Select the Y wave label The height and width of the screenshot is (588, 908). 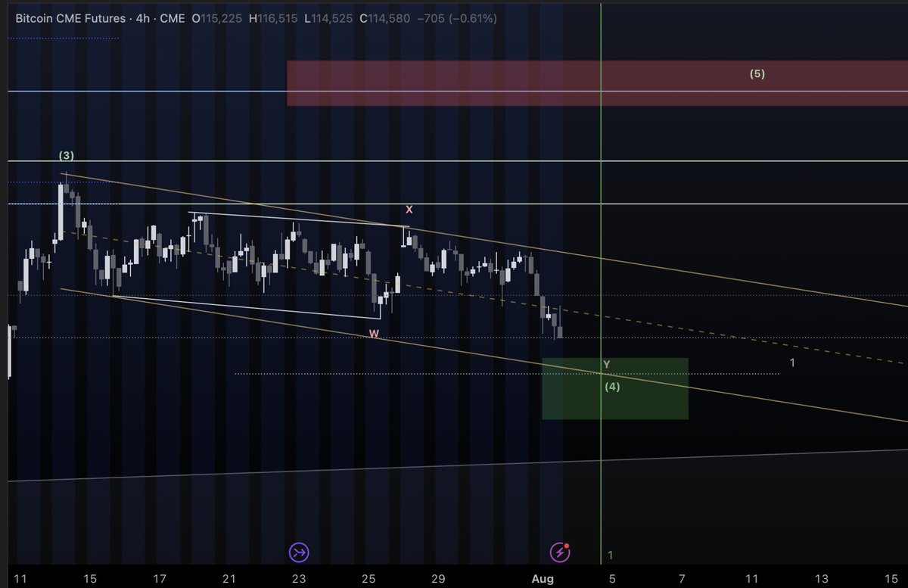(x=607, y=365)
